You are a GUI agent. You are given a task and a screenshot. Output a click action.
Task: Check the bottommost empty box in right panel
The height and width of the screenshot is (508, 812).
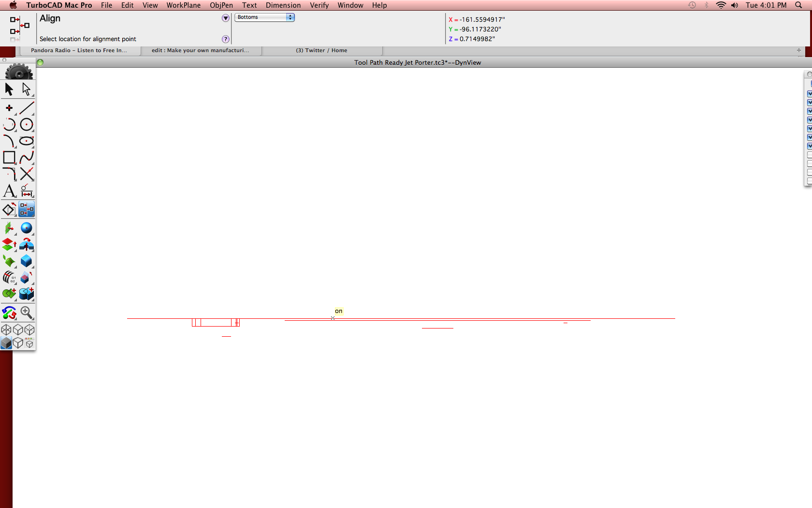[x=810, y=180]
